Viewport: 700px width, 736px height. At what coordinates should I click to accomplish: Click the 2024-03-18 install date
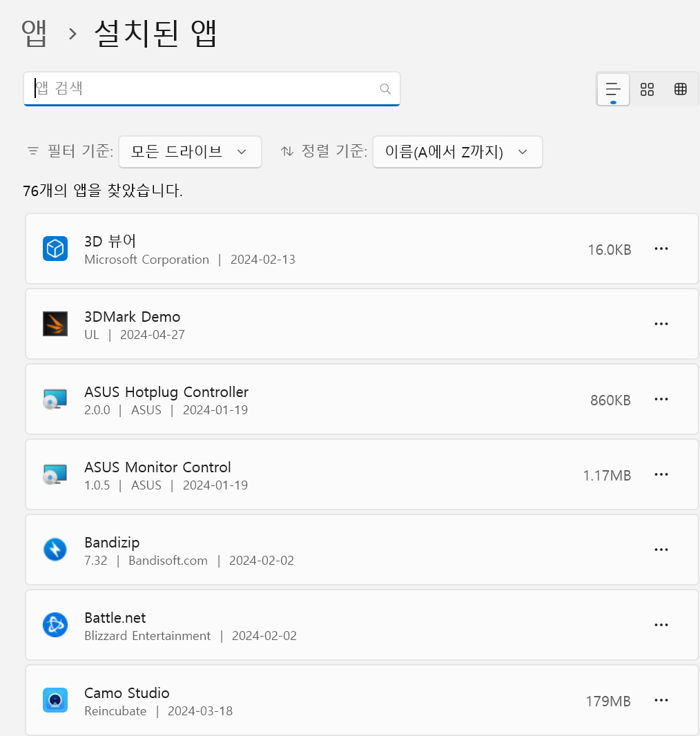tap(200, 711)
